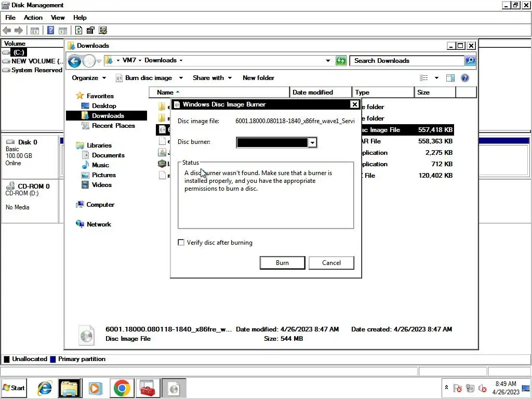This screenshot has height=399, width=532.
Task: Open Windows Explorer from the taskbar
Action: (x=70, y=388)
